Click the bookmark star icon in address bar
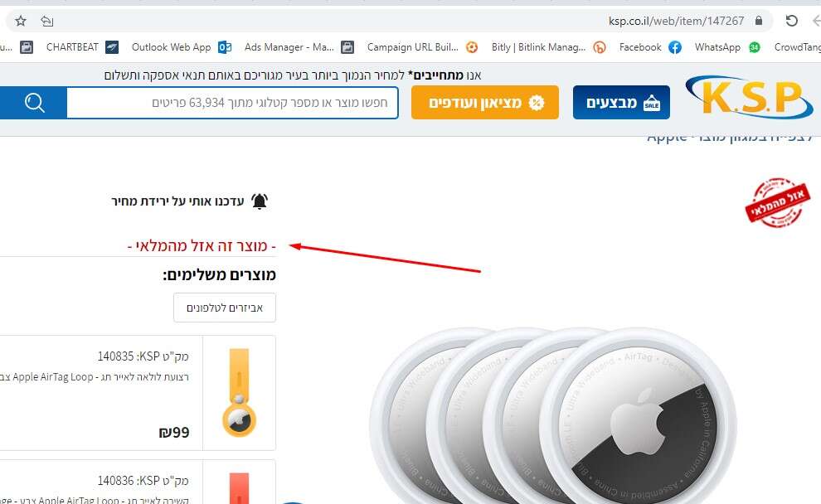This screenshot has width=821, height=504. pyautogui.click(x=21, y=21)
